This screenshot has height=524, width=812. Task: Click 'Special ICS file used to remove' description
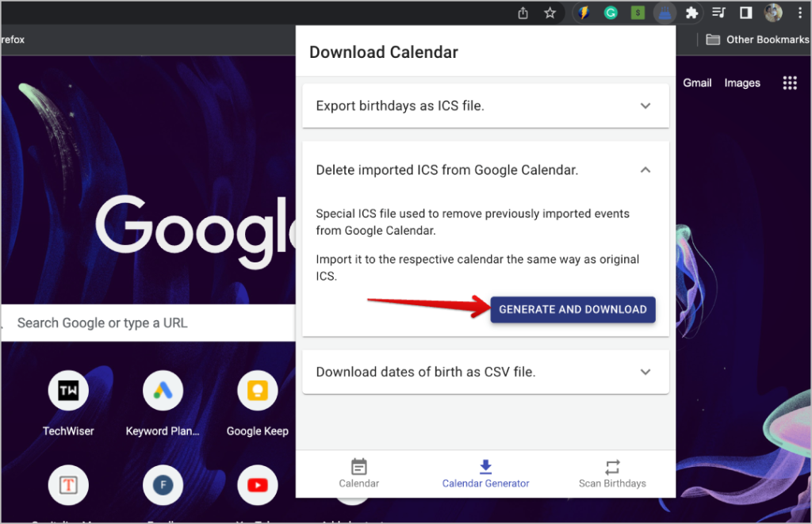(x=473, y=222)
